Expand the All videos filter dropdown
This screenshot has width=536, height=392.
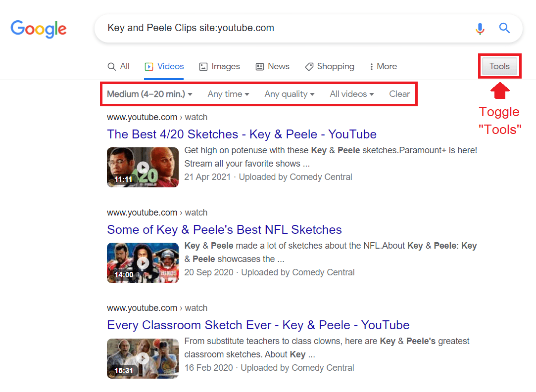(352, 94)
